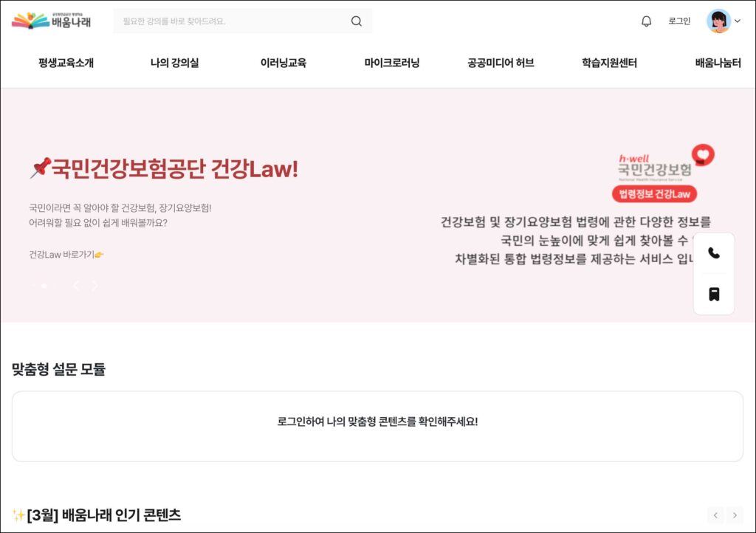
Task: Select the active banner slide indicator dot
Action: tap(44, 286)
